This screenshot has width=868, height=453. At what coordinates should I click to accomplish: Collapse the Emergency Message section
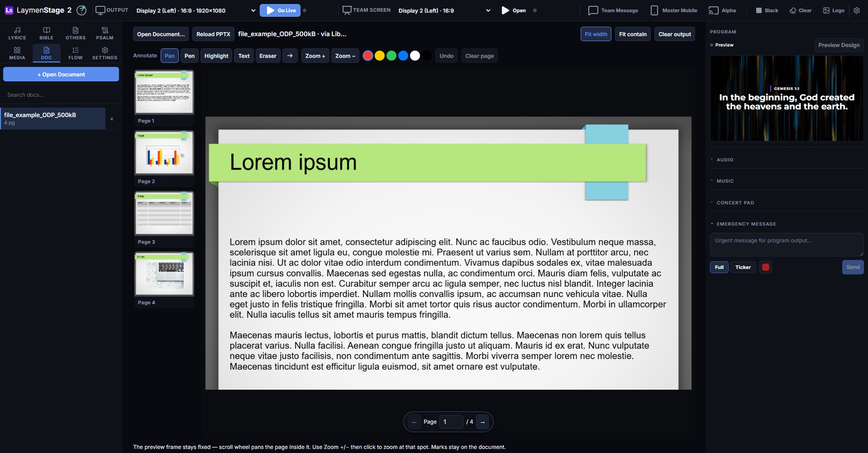tap(787, 224)
